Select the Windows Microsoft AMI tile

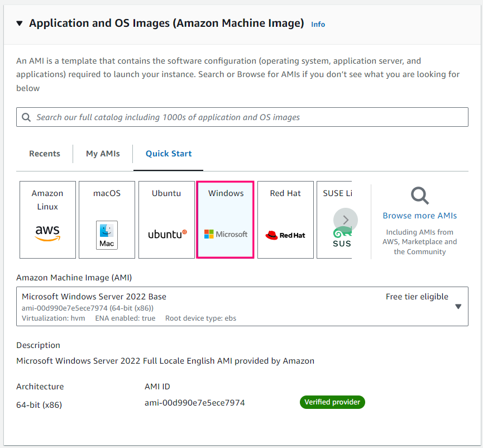tap(226, 220)
